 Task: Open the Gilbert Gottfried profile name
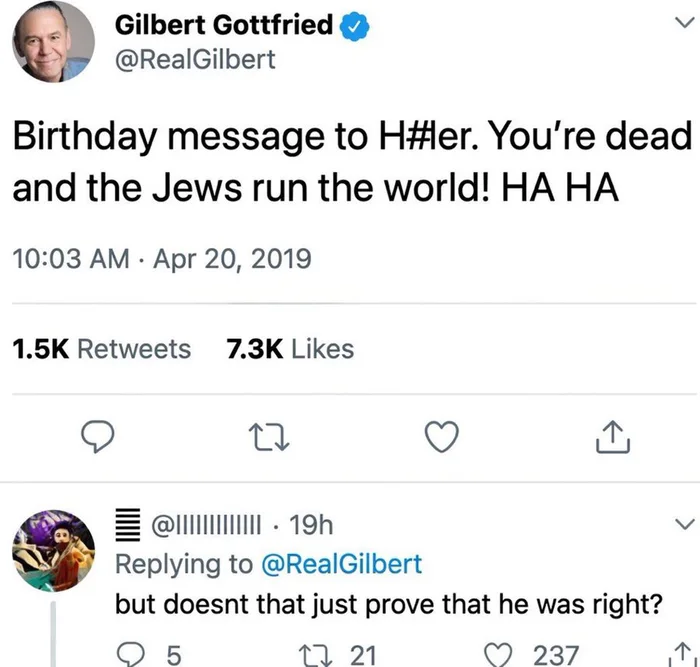click(x=224, y=25)
